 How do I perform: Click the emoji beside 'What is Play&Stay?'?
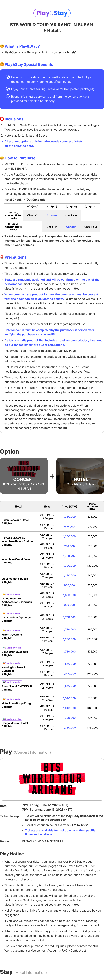[x=2, y=46]
